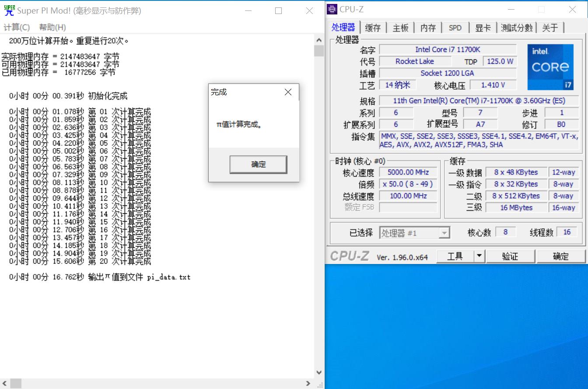
Task: Open the 帮助(H) menu in Super PI
Action: [x=52, y=27]
